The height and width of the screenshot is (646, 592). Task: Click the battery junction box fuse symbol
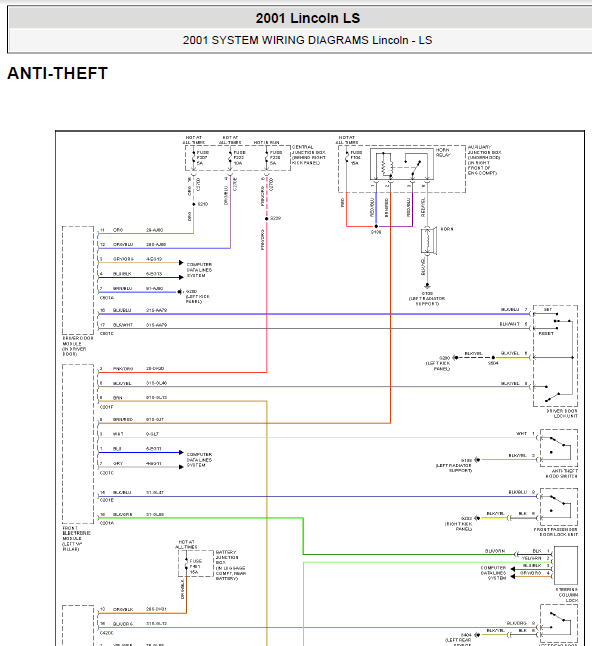point(186,566)
